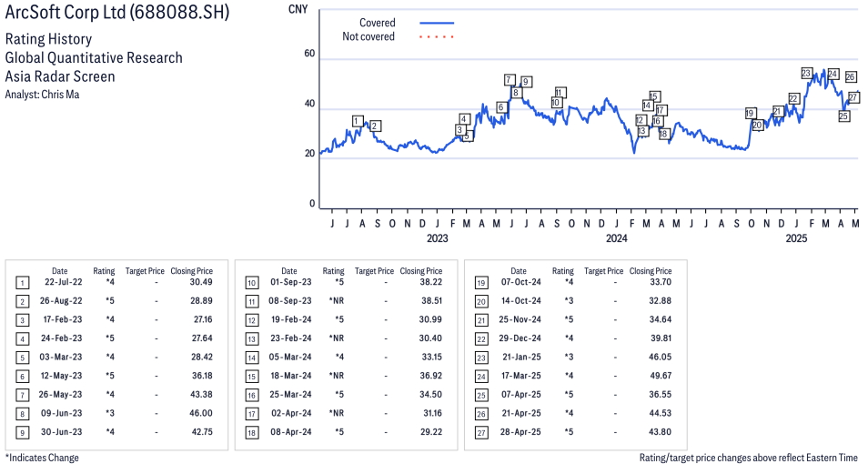Screen dimensions: 868x464
Task: Click the closing price 30.49
Action: (x=201, y=282)
